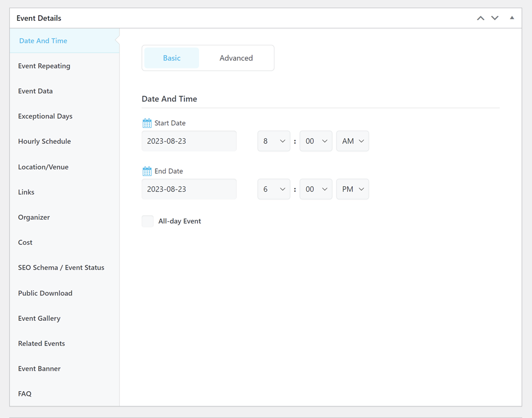Click the Start Date calendar icon
The height and width of the screenshot is (418, 532).
click(147, 123)
